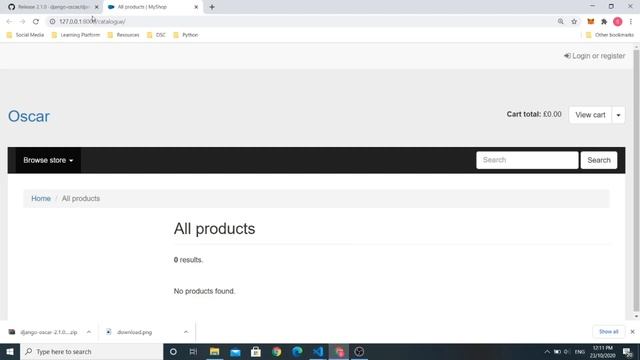Close the django-oscar Release GitHub tab
640x360 pixels.
point(97,7)
